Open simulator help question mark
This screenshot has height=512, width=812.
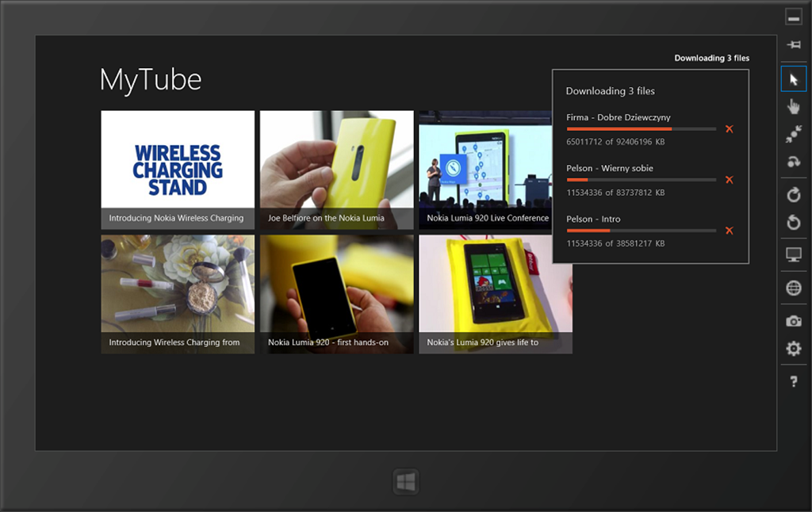click(x=793, y=381)
